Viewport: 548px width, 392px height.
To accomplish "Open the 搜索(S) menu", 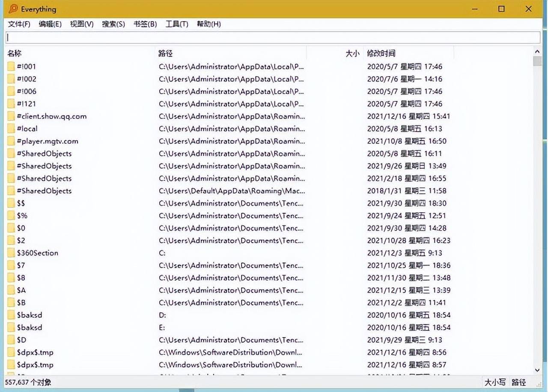I will tap(113, 24).
